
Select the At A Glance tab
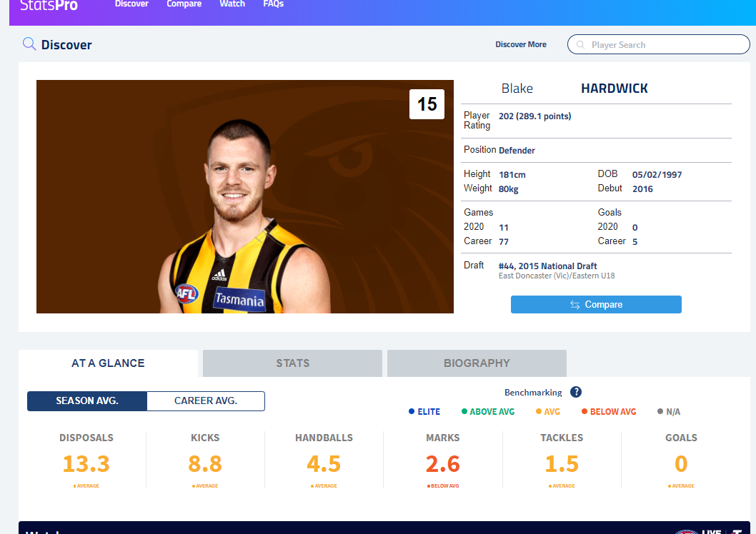108,363
